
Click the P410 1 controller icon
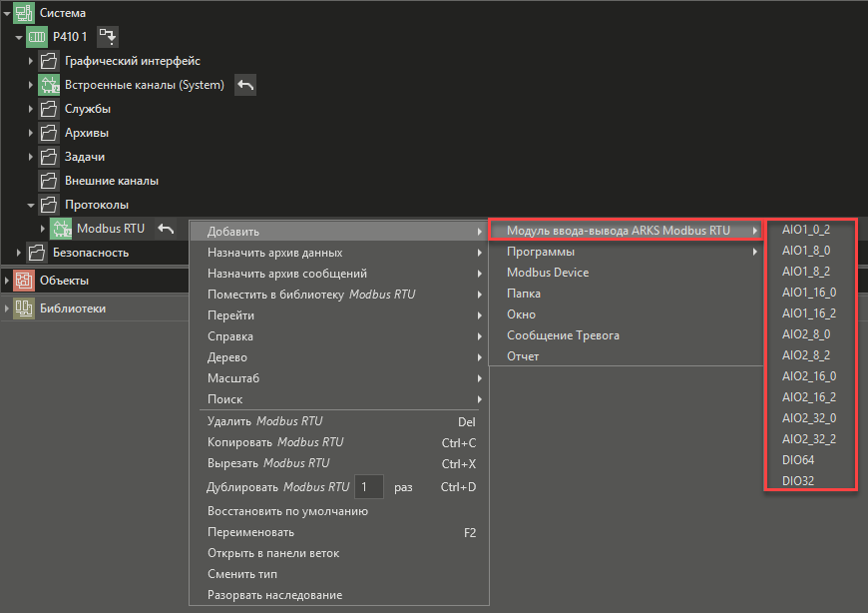pos(37,37)
